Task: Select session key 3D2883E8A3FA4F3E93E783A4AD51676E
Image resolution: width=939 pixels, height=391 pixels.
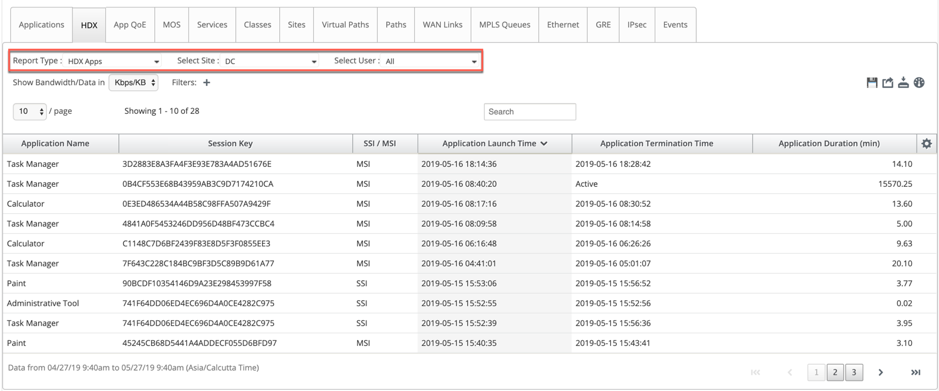Action: [197, 163]
